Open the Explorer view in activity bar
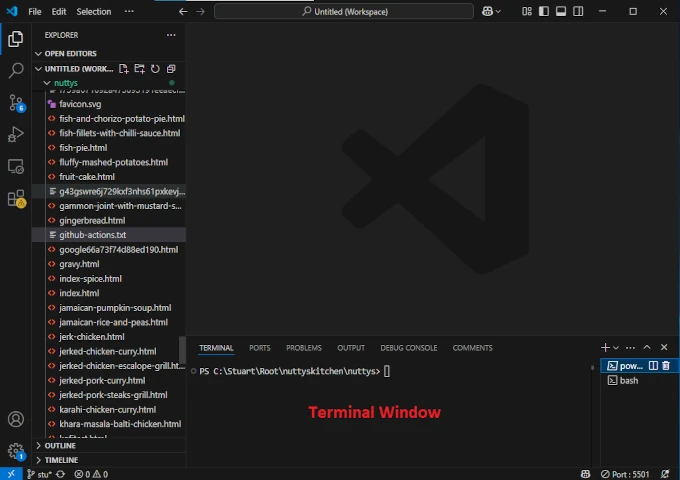This screenshot has width=680, height=480. [x=16, y=39]
